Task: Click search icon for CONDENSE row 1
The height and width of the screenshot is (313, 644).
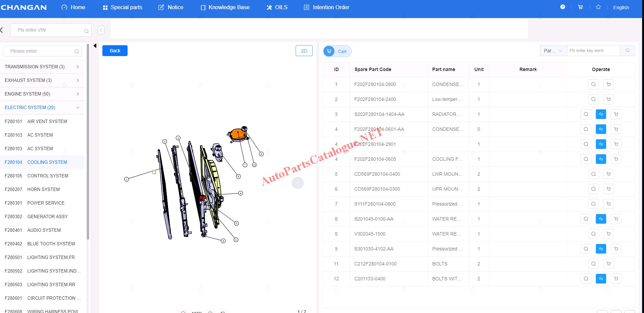Action: click(593, 84)
